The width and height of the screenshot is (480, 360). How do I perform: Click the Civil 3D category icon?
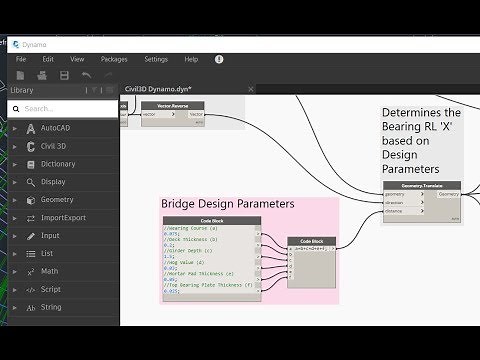(x=31, y=146)
